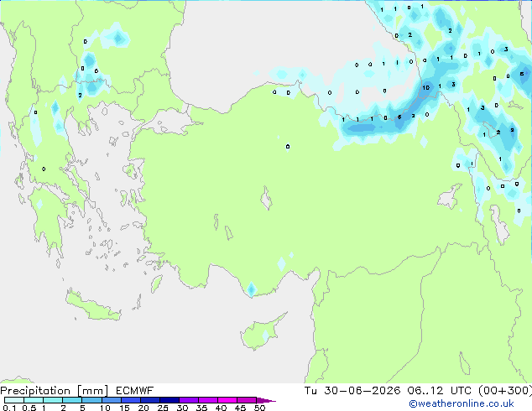
Task: Click the legend swatch between 0.5 and 1
Action: pos(34,400)
